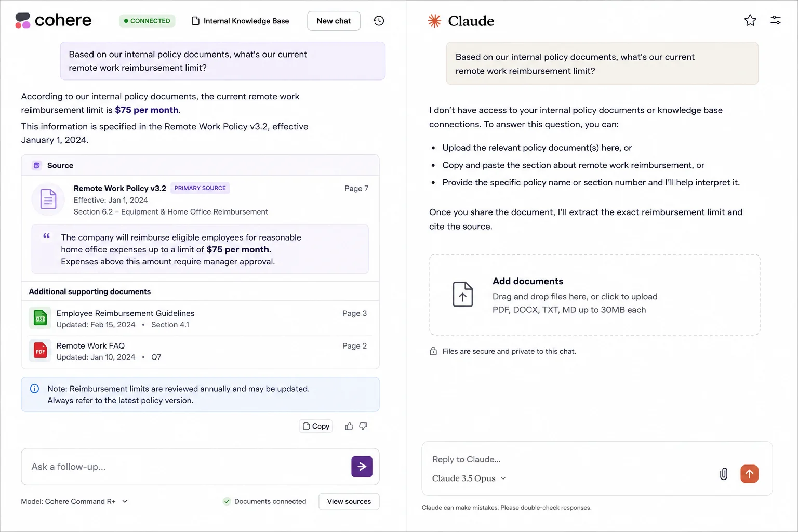The width and height of the screenshot is (798, 532).
Task: Click the Add documents upload drop zone
Action: [x=595, y=295]
